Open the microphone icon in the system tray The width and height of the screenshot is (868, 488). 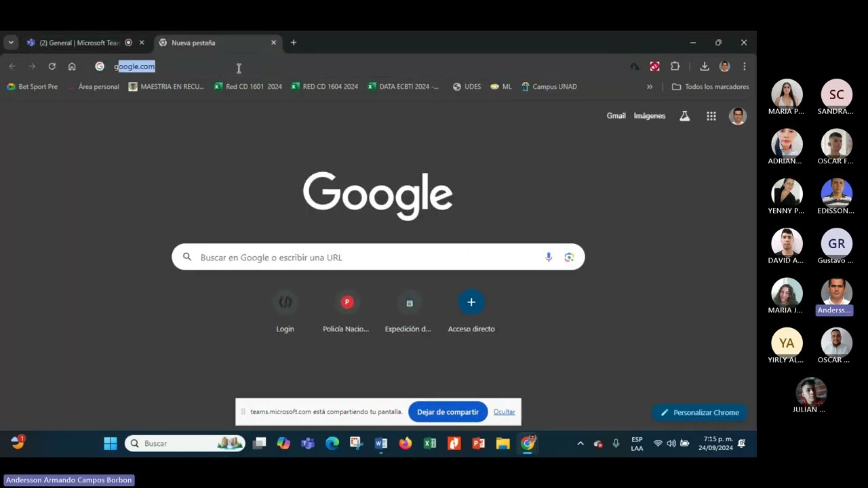(616, 443)
